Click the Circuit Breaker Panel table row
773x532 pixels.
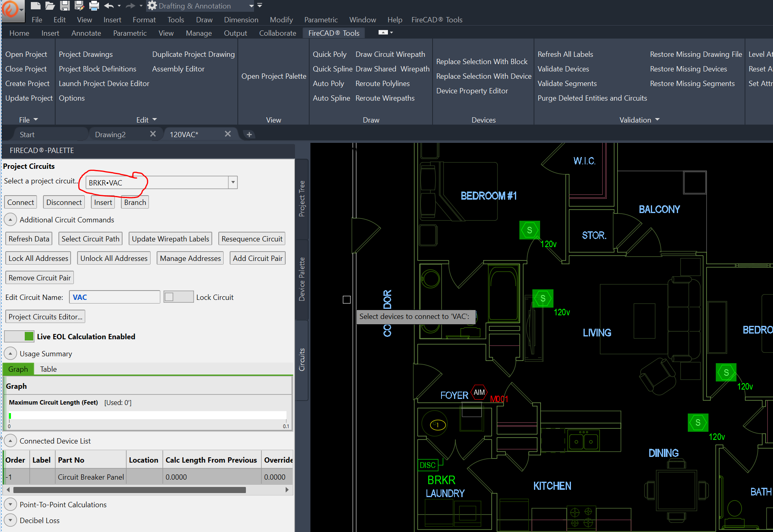[148, 477]
